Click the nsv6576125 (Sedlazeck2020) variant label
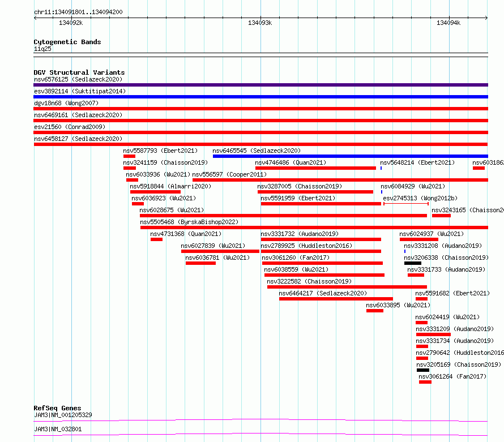The image size is (504, 442). tap(78, 79)
